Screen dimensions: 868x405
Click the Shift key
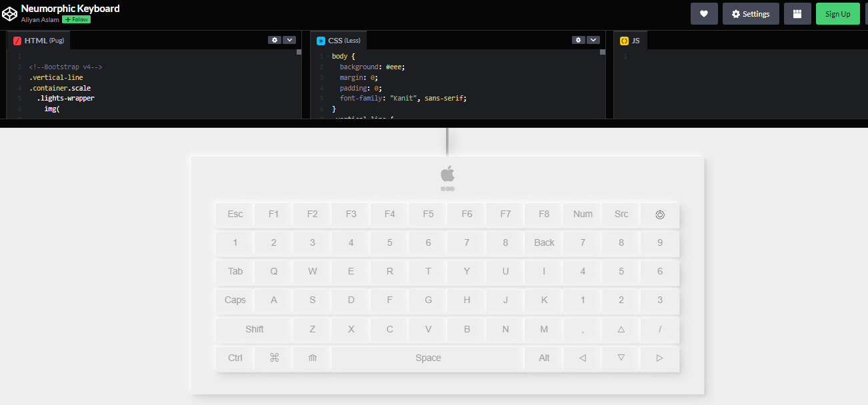point(255,329)
